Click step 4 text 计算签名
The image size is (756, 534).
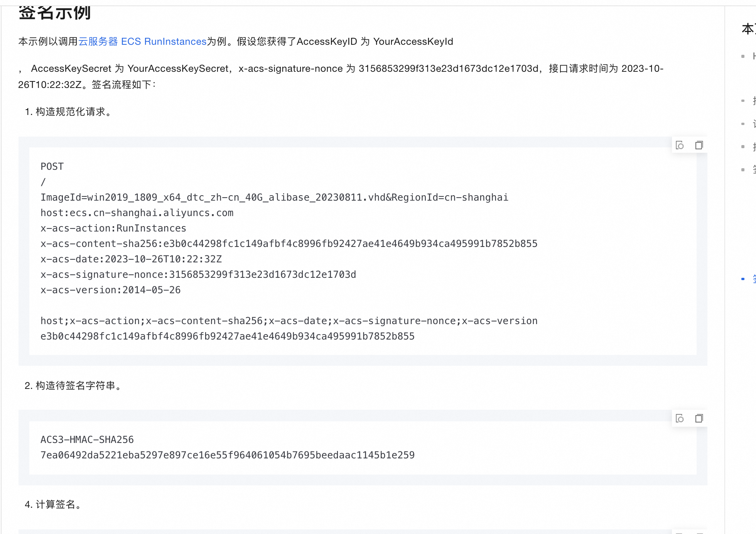tap(55, 505)
